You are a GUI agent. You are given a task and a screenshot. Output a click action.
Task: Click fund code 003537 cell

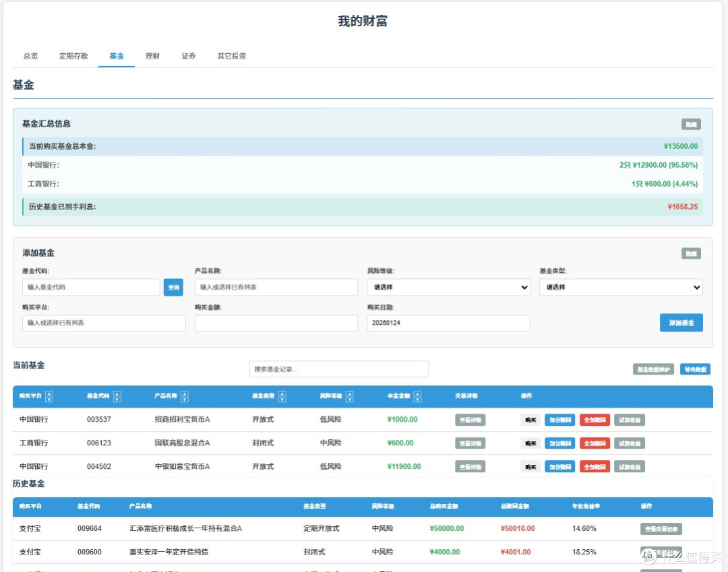99,419
